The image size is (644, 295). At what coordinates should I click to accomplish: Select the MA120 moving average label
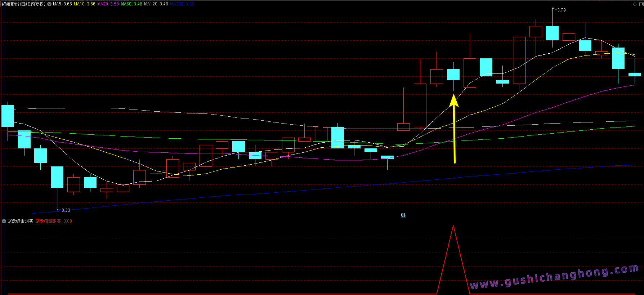point(156,4)
